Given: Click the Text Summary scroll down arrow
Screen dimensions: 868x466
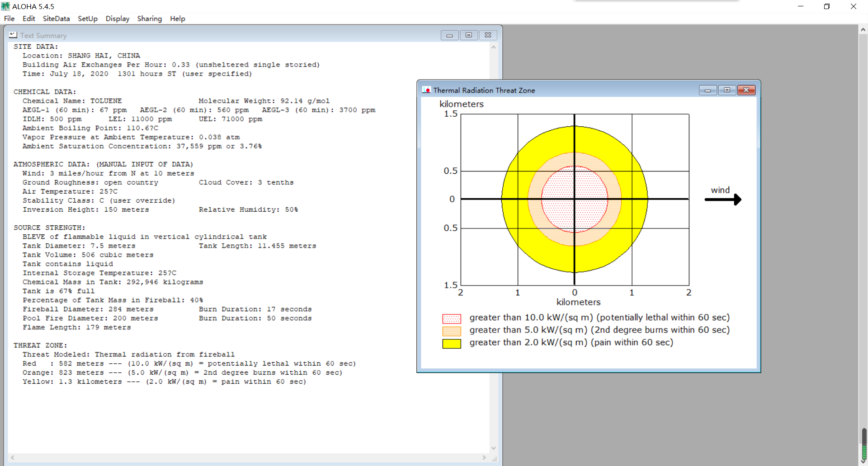Looking at the screenshot, I should coord(494,448).
